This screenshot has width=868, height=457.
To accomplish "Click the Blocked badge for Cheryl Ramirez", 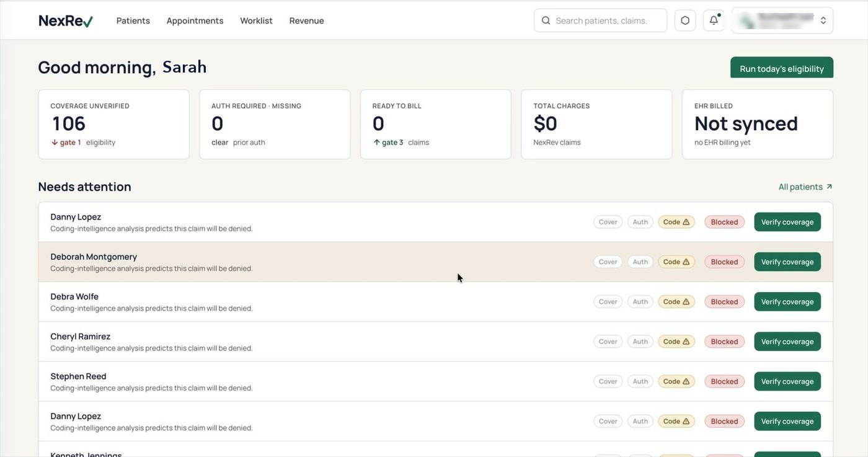I will 724,342.
